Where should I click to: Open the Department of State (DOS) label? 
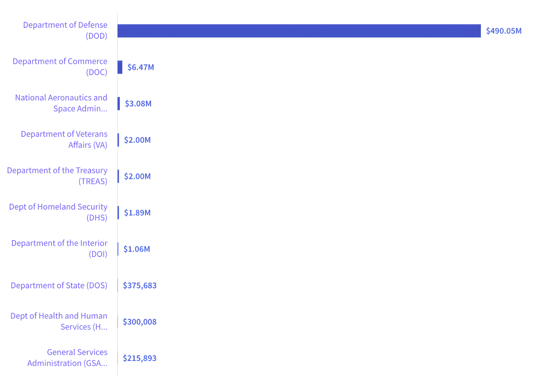pos(59,285)
